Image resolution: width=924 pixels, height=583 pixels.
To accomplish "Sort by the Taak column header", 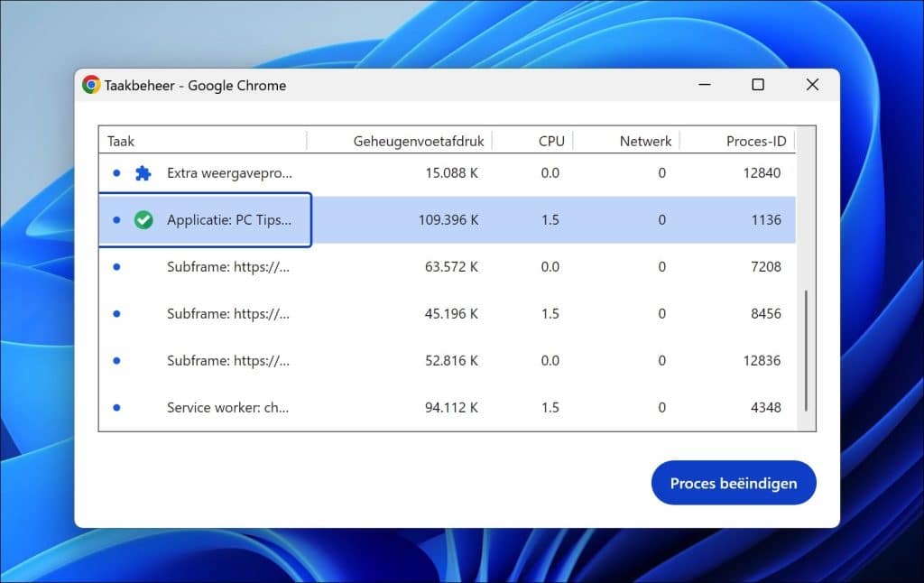I will click(x=121, y=142).
